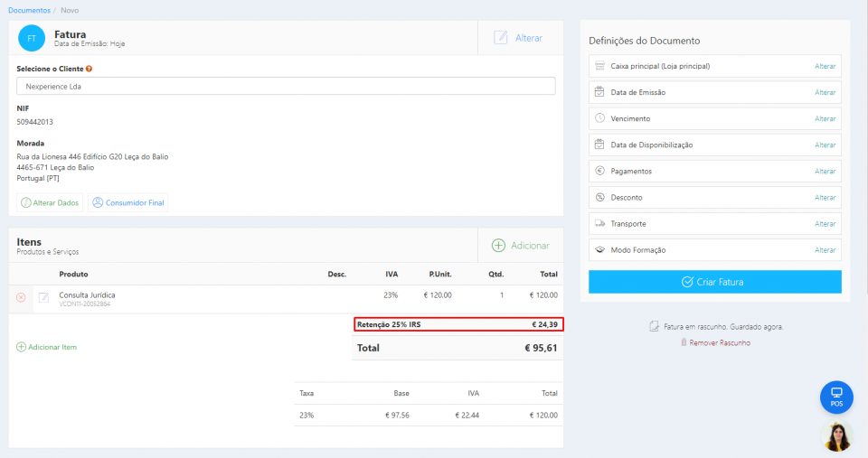Open the POS round button
The height and width of the screenshot is (458, 868).
836,397
